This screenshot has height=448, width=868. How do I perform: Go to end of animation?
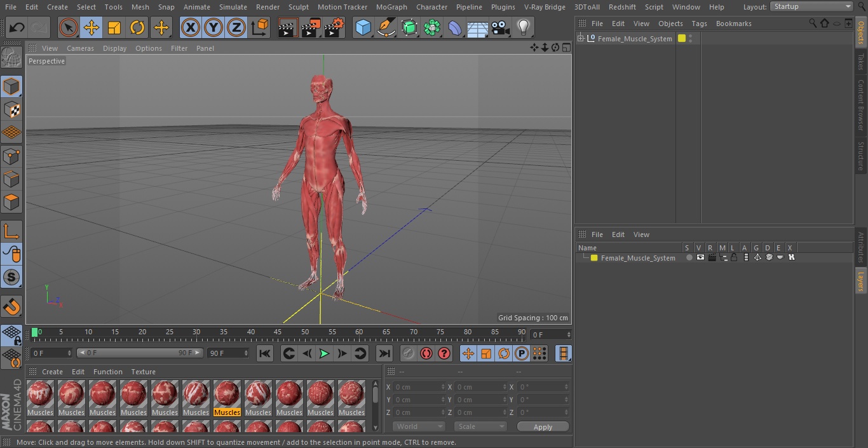[384, 353]
